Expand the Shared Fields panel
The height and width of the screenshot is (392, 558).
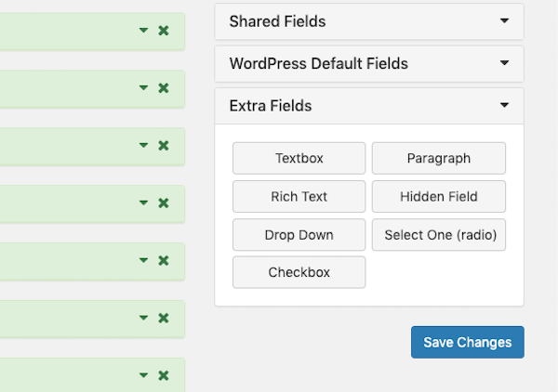point(369,21)
